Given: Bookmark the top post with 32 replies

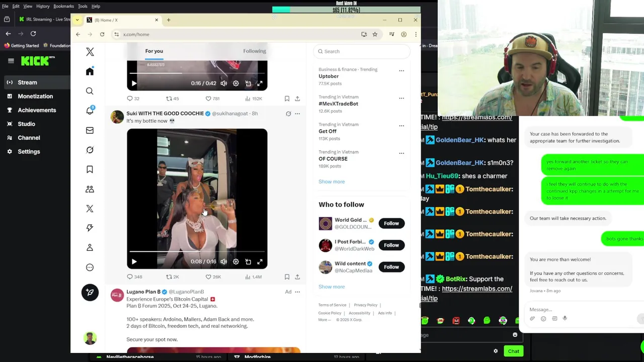Looking at the screenshot, I should pos(287,99).
